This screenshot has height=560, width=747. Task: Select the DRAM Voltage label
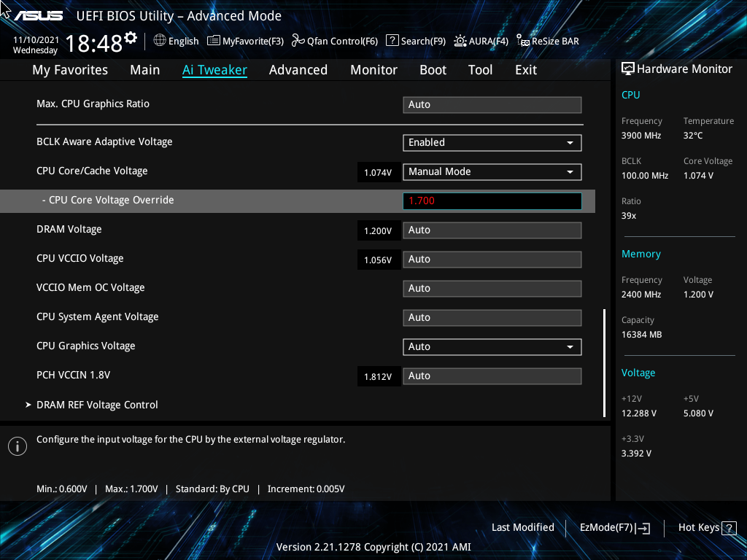69,229
